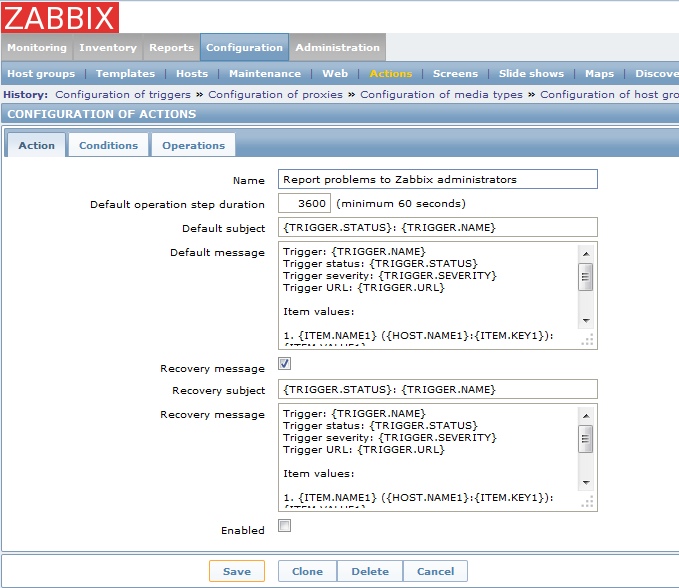Clone this action
679x588 pixels.
[x=307, y=571]
